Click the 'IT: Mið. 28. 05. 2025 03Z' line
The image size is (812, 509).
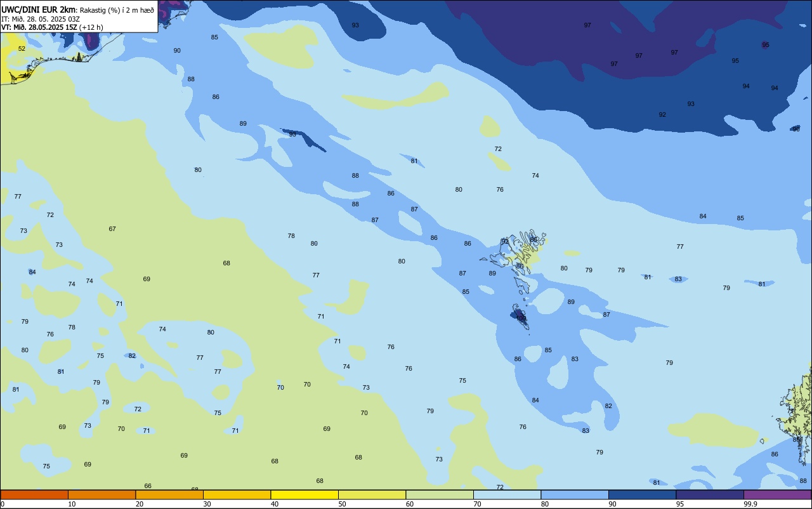pos(40,18)
